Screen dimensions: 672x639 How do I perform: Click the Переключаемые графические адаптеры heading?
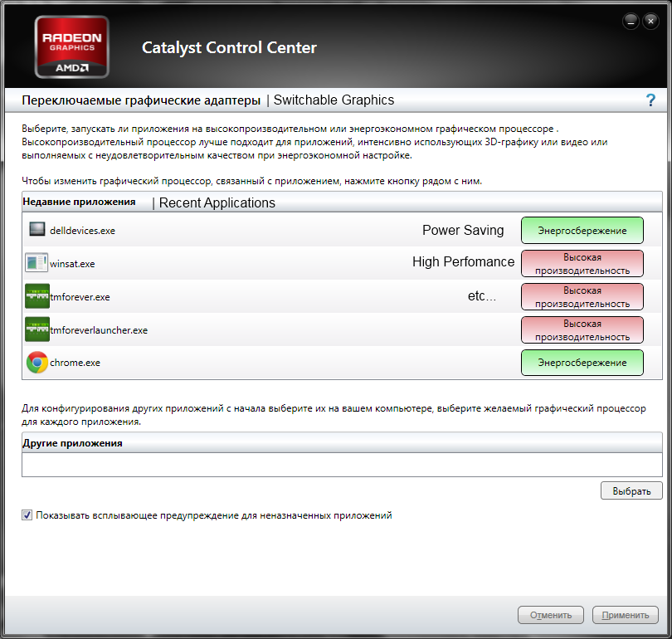141,100
